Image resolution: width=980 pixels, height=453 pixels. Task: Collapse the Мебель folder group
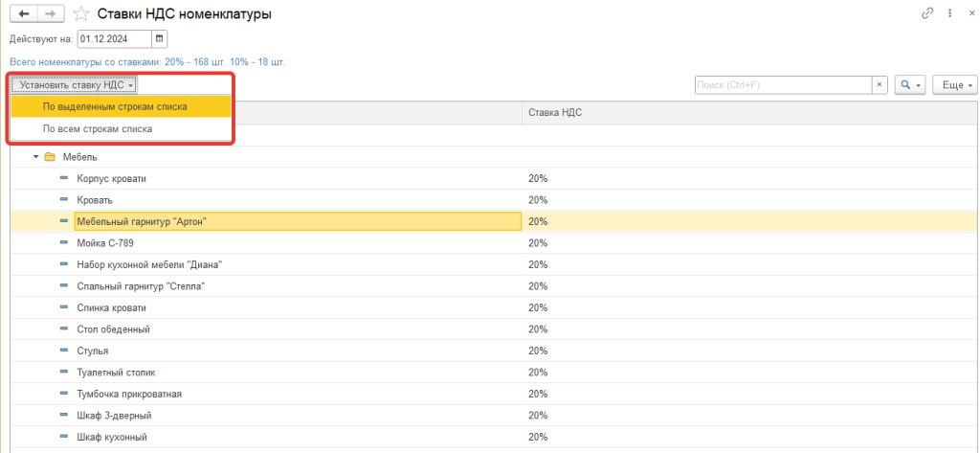tap(35, 156)
